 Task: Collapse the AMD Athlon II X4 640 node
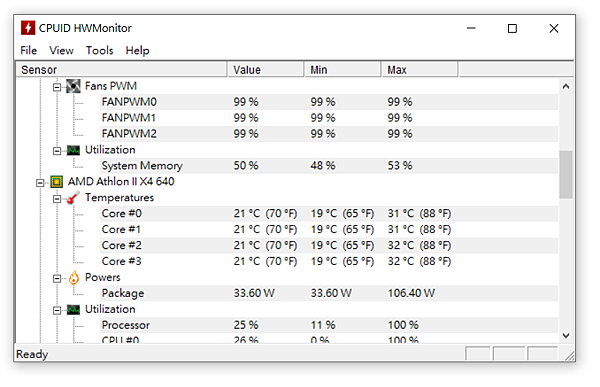40,183
